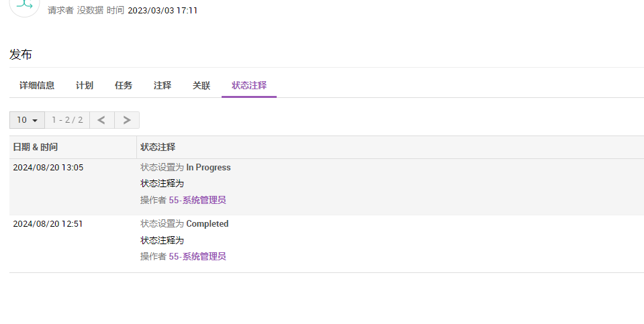Viewport: 644px width, 324px height.
Task: Go to the next page of status comments
Action: (127, 120)
